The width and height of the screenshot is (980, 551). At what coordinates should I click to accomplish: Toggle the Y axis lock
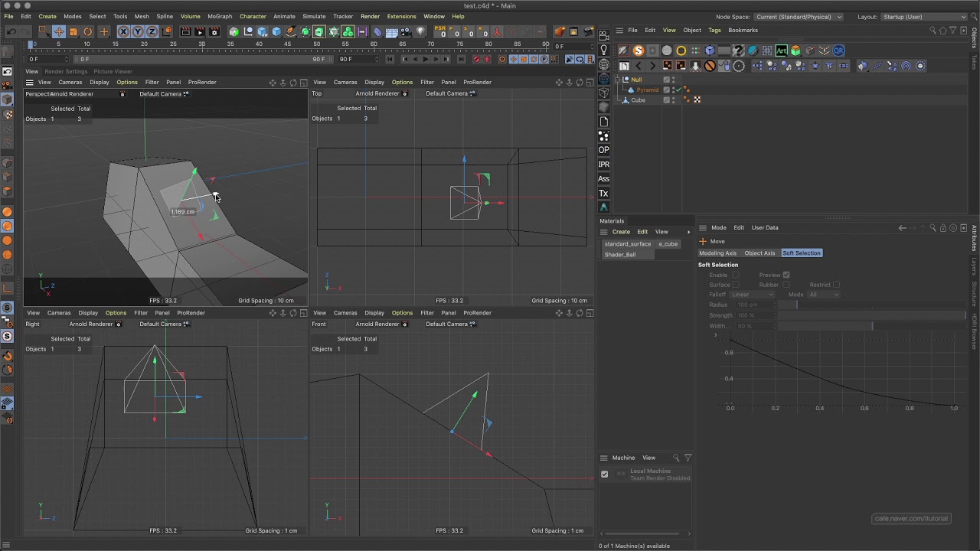[x=138, y=31]
